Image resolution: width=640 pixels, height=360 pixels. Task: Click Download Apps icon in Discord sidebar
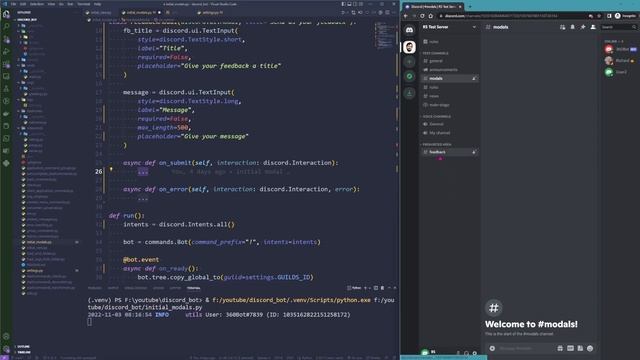click(409, 93)
